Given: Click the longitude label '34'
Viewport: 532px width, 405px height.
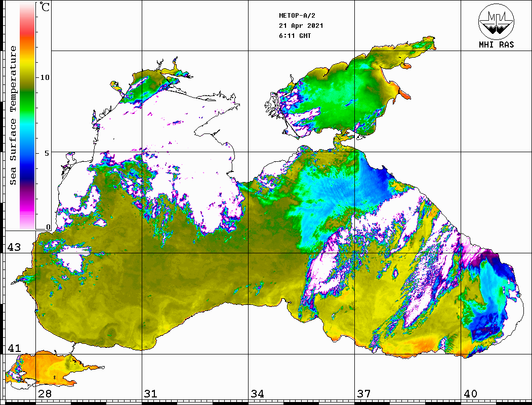Looking at the screenshot, I should (257, 394).
